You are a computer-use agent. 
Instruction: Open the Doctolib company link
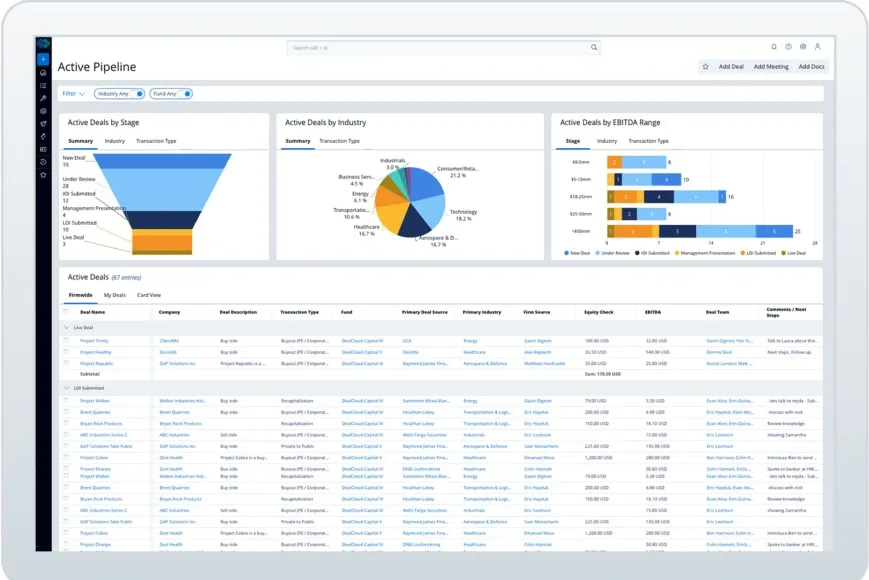pos(168,352)
